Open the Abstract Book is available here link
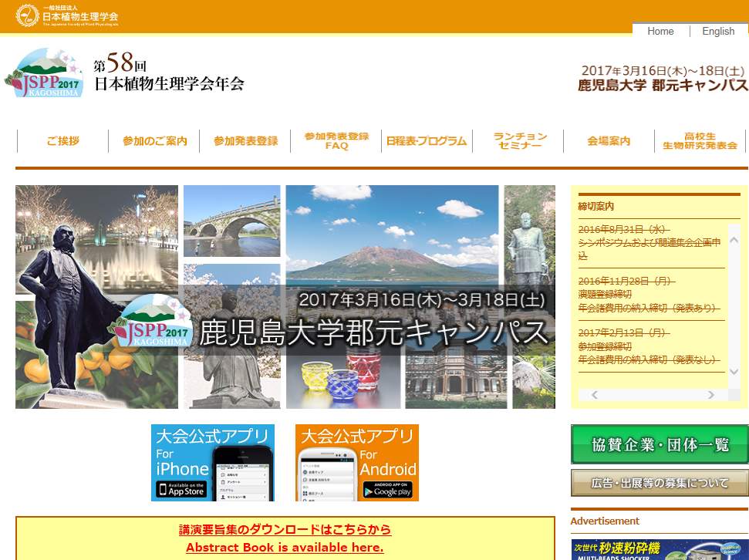The image size is (749, 560). click(x=285, y=548)
